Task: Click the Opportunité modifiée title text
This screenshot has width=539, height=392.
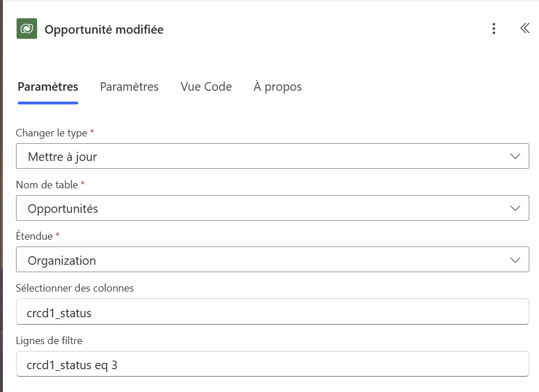Action: (104, 30)
